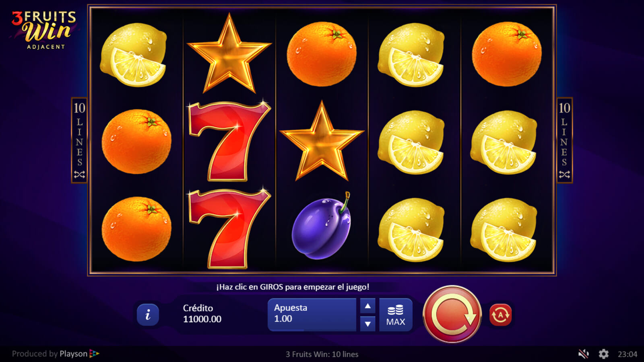Increase the bet with the up arrow
The height and width of the screenshot is (362, 644).
(367, 306)
